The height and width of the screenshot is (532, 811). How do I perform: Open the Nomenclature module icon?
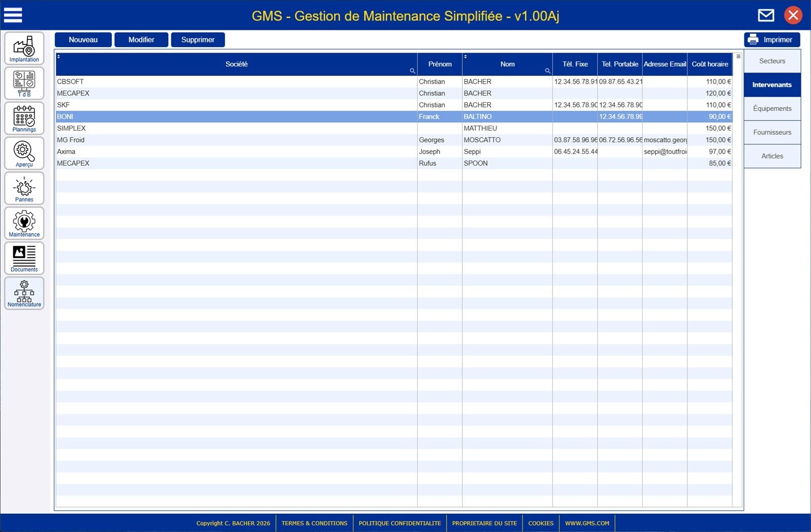pyautogui.click(x=24, y=293)
